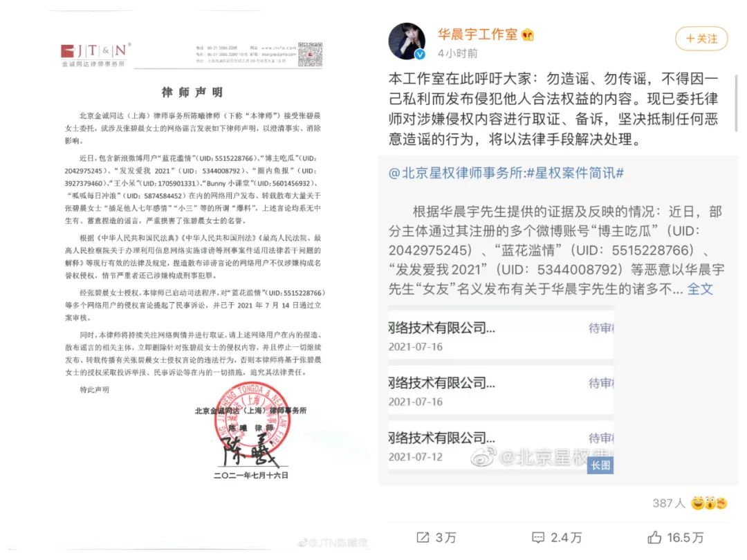Open @北京星权律师事务所 mention link

tap(455, 173)
